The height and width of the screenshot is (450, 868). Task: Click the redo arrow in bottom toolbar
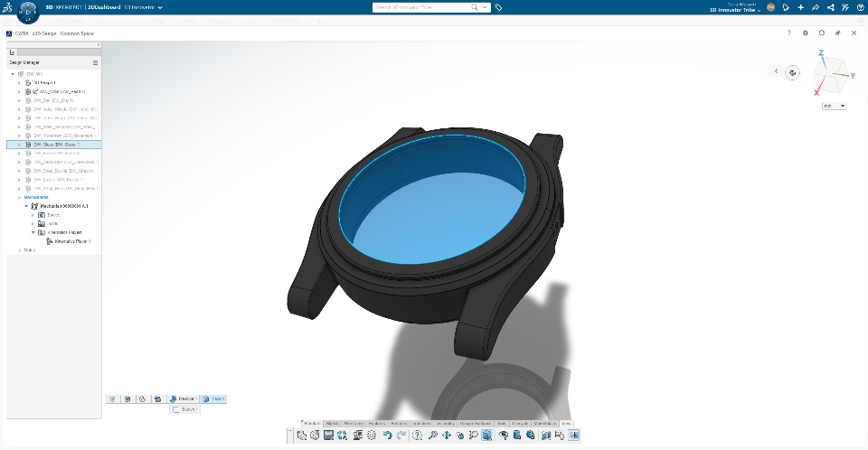pyautogui.click(x=401, y=436)
